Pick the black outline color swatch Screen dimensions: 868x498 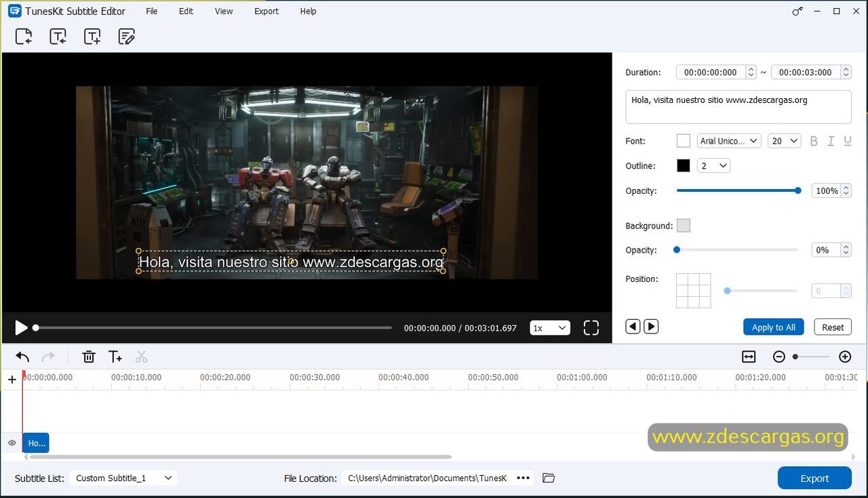pos(684,165)
